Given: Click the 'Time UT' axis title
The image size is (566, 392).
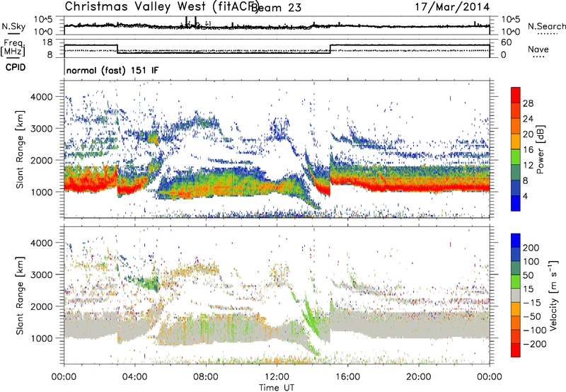Looking at the screenshot, I should point(277,388).
